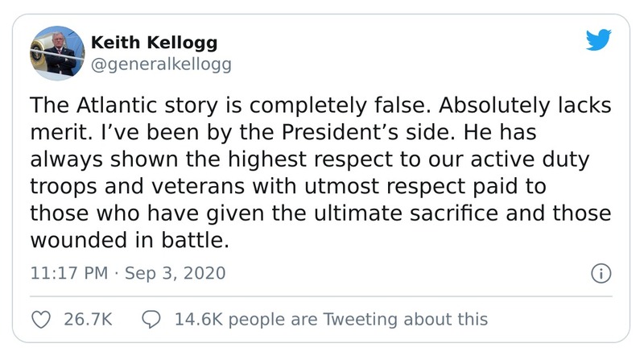The height and width of the screenshot is (356, 644).
Task: Open the @generalkellogg handle link
Action: [x=163, y=64]
